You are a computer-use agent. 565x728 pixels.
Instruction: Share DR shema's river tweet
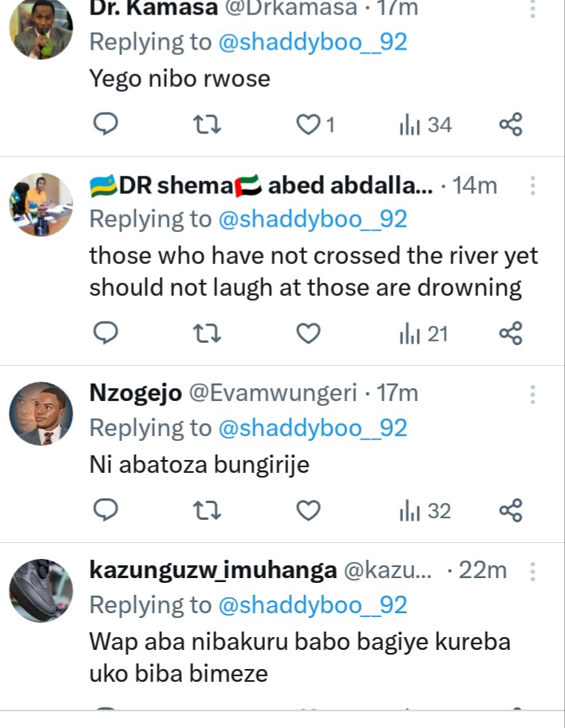tap(511, 333)
